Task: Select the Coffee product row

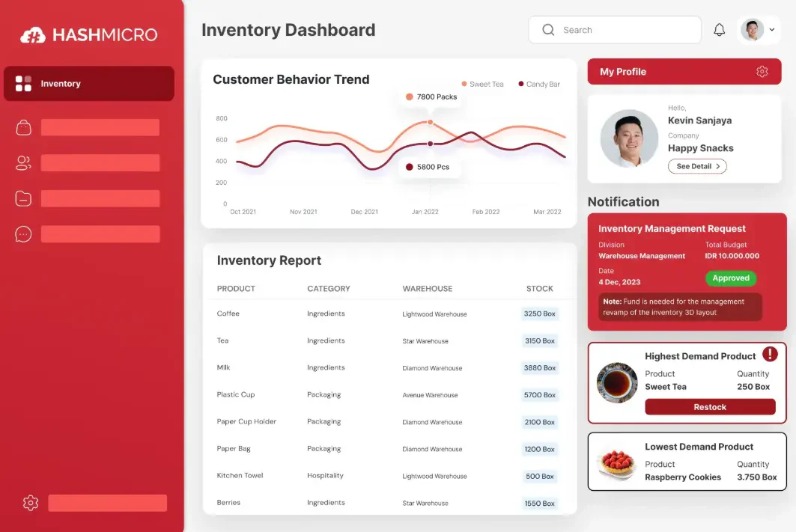Action: click(389, 314)
